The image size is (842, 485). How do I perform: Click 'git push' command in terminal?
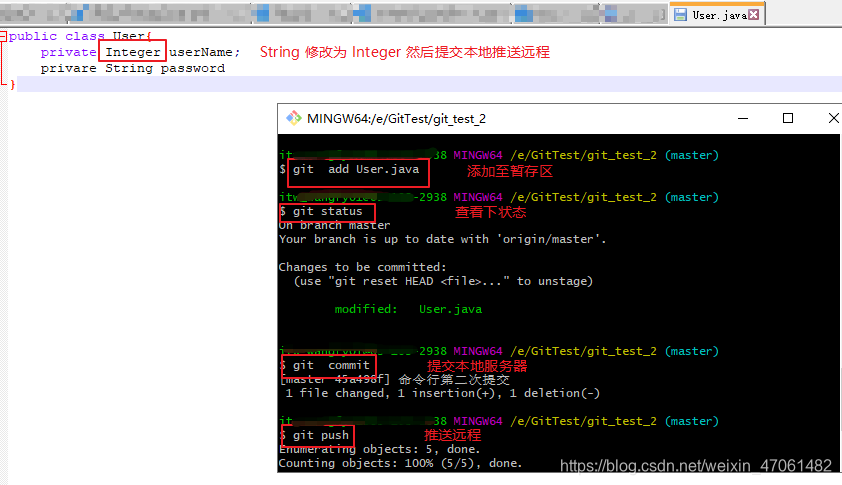pos(321,435)
